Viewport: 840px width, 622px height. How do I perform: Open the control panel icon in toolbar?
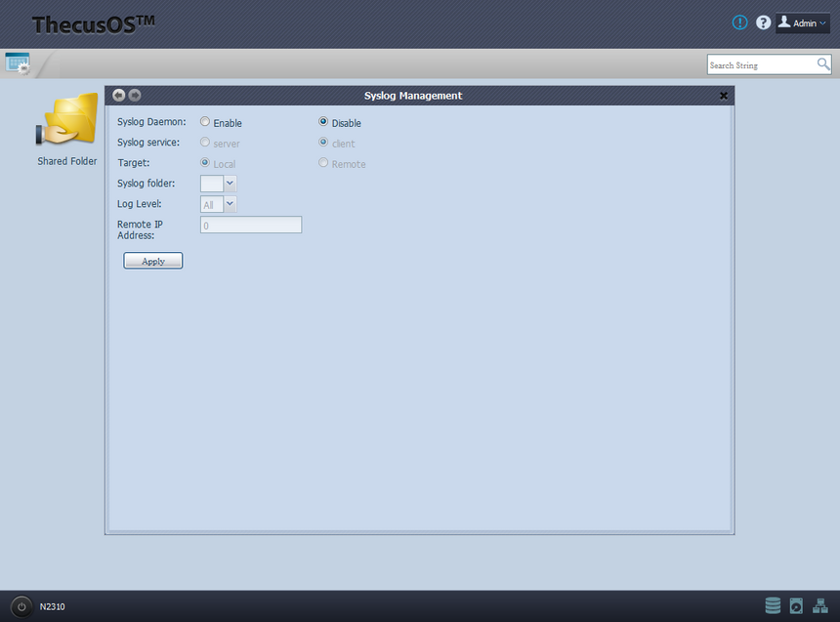[18, 63]
